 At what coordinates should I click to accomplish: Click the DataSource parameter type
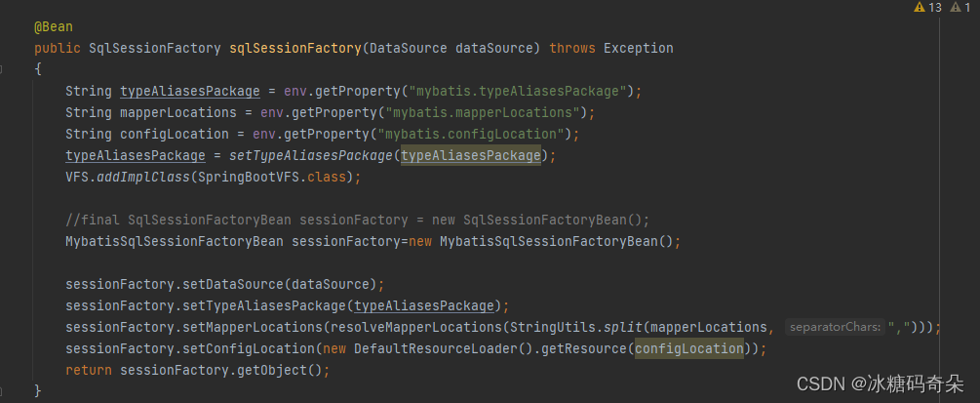[409, 48]
